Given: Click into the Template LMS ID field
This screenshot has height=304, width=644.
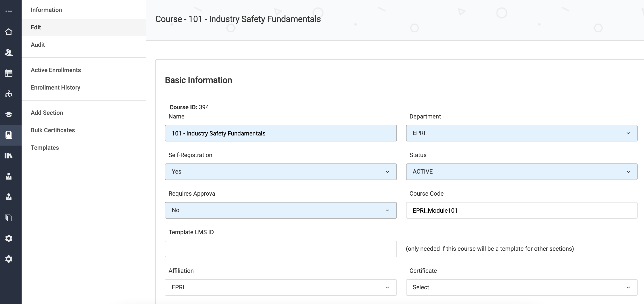Looking at the screenshot, I should tap(280, 249).
